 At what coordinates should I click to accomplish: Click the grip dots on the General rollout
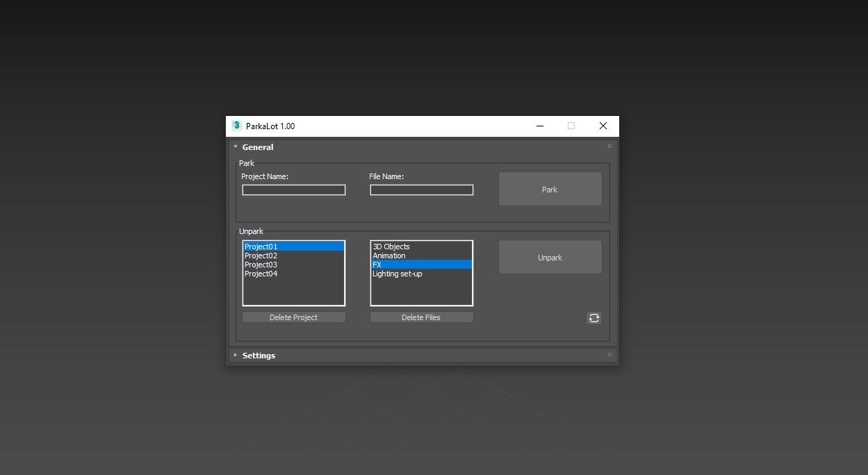pyautogui.click(x=609, y=146)
